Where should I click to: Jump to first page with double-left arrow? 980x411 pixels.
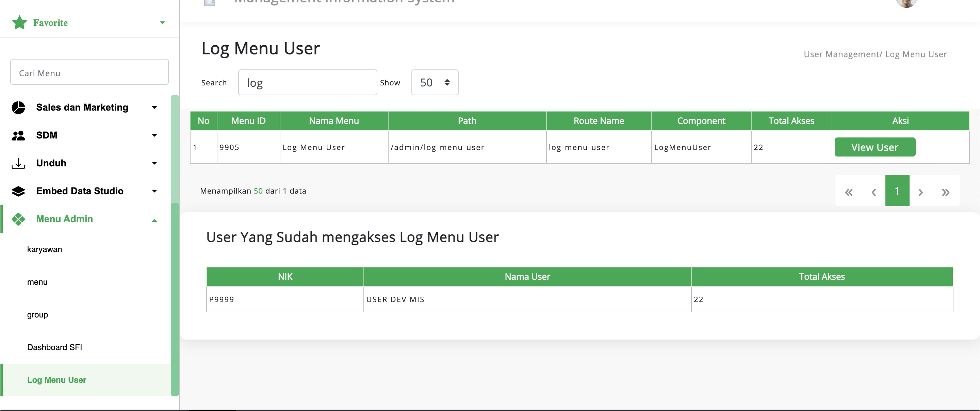tap(849, 192)
